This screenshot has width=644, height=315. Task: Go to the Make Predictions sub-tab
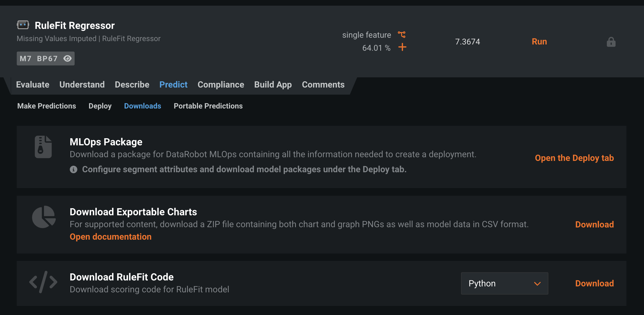coord(47,106)
